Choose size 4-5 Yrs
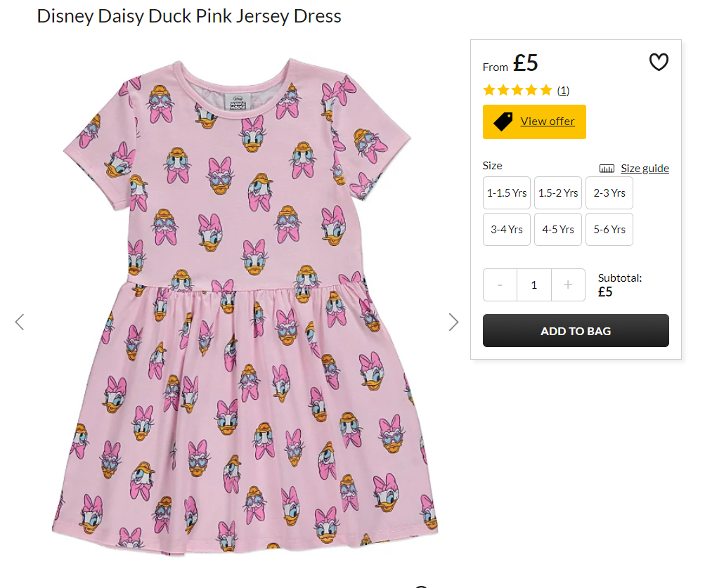 click(x=558, y=229)
